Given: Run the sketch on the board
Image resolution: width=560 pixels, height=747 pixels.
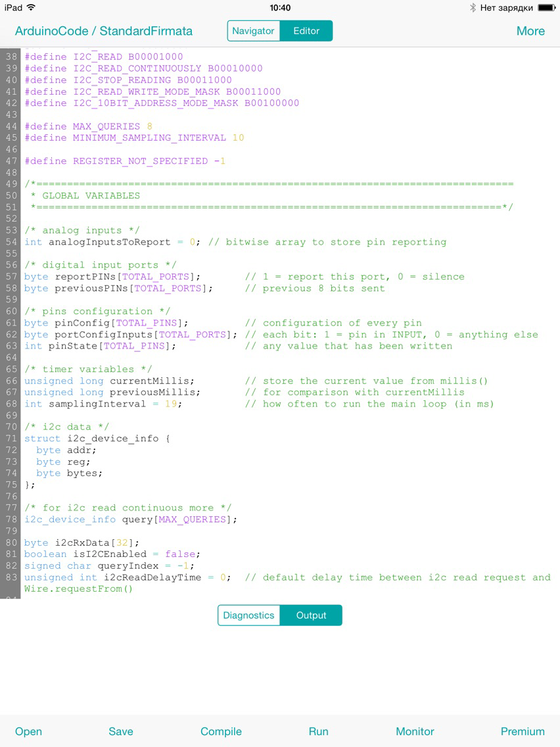Looking at the screenshot, I should [x=318, y=731].
